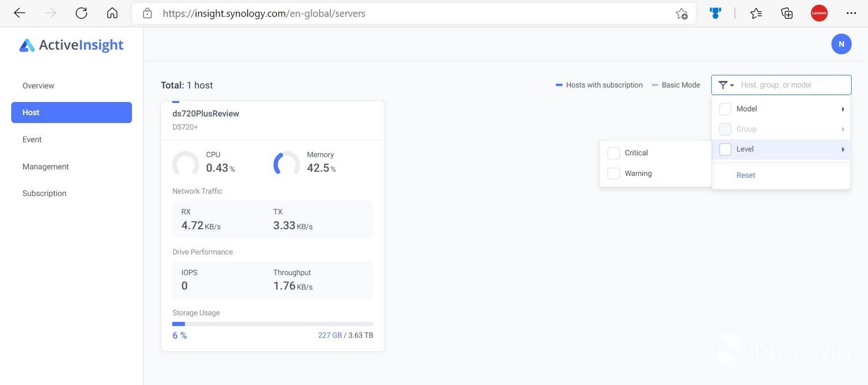Click the storage usage progress bar
This screenshot has height=385, width=868.
273,324
